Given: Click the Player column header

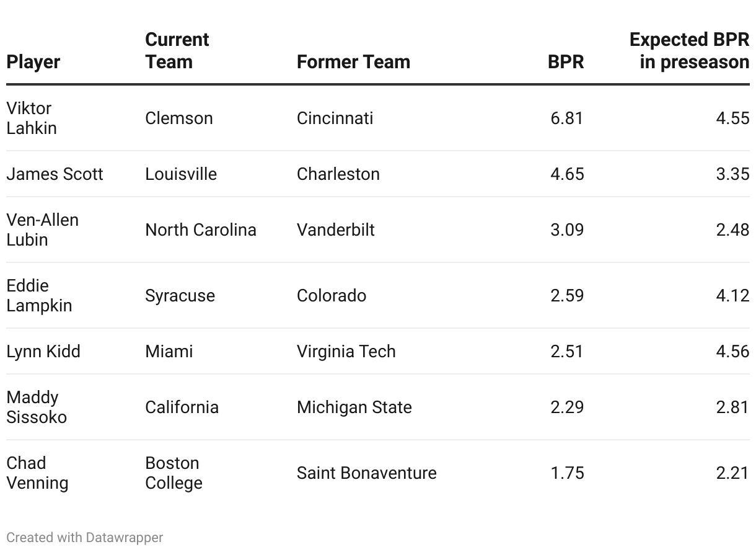Looking at the screenshot, I should click(33, 62).
